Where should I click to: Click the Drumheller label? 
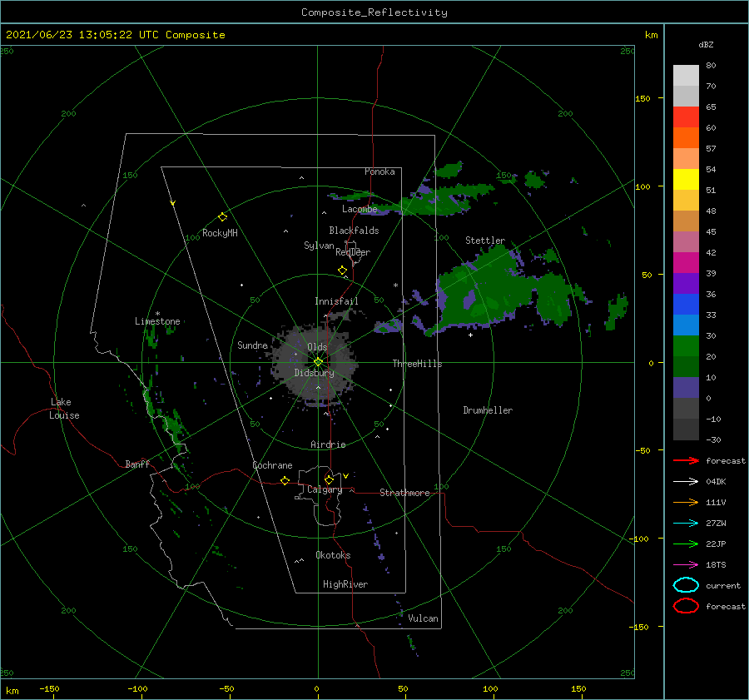[488, 410]
